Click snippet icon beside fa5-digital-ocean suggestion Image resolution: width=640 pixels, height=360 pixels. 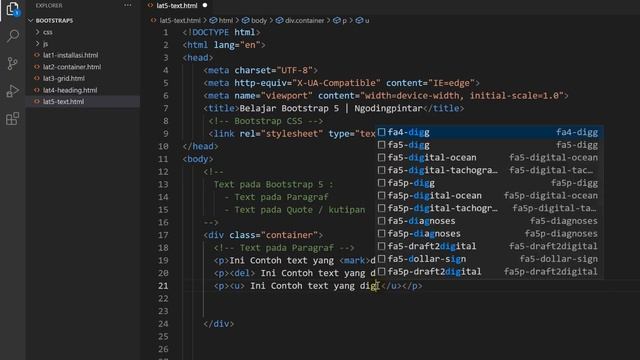point(382,157)
